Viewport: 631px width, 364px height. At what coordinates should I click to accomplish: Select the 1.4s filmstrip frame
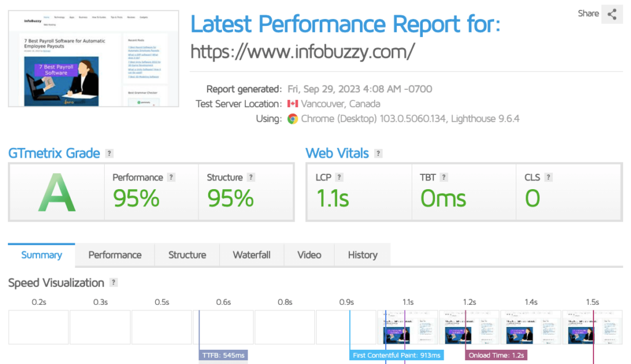(x=531, y=327)
